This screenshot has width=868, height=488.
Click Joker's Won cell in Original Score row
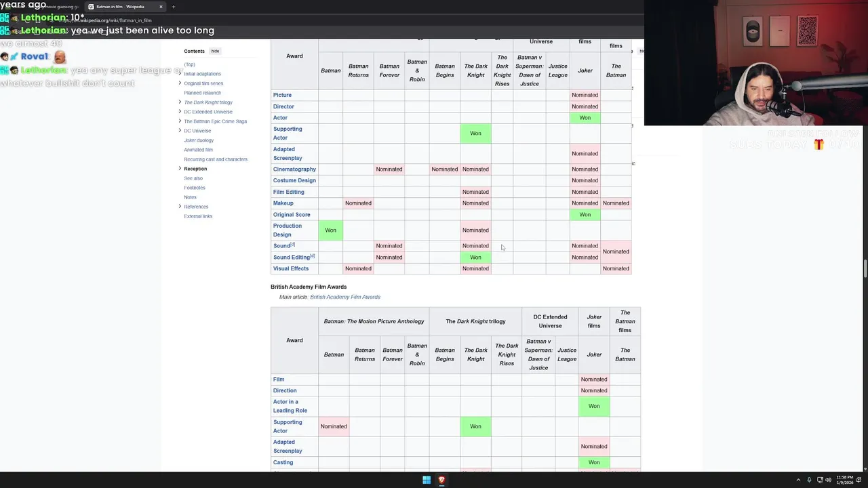point(585,215)
